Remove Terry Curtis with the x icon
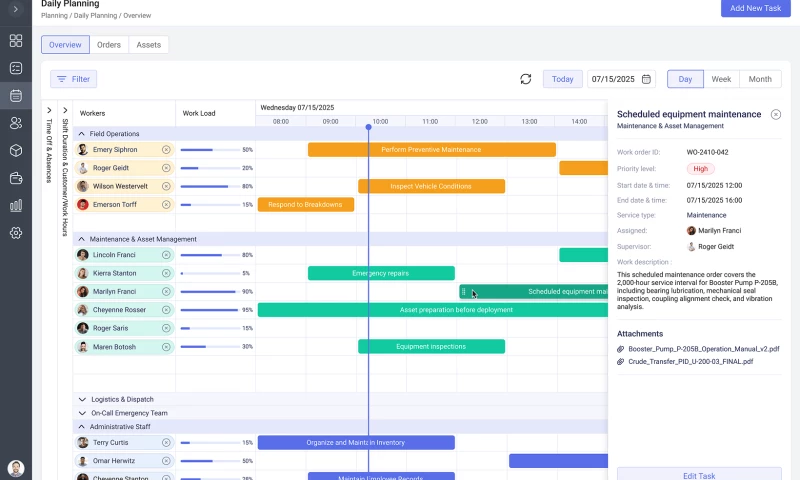Viewport: 800px width, 480px height. coord(166,442)
